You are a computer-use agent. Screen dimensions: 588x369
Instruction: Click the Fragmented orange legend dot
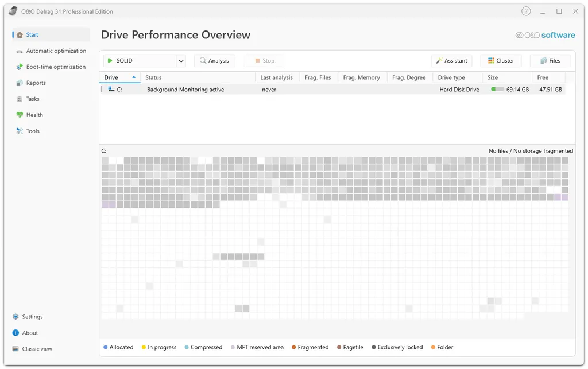click(x=294, y=347)
